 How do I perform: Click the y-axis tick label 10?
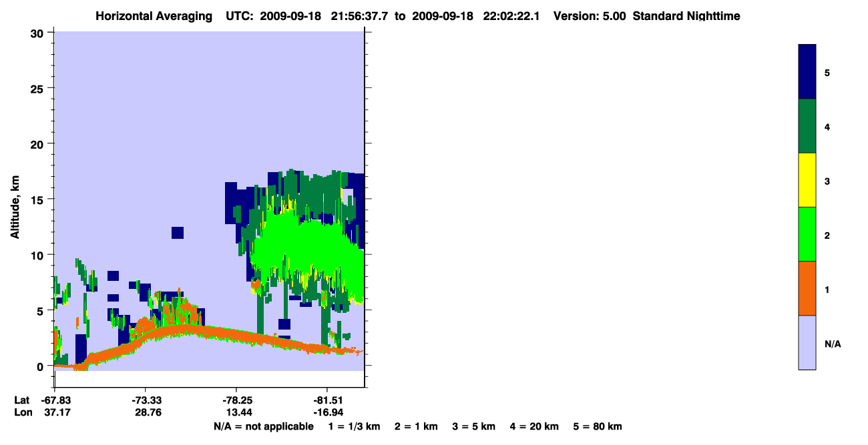38,255
